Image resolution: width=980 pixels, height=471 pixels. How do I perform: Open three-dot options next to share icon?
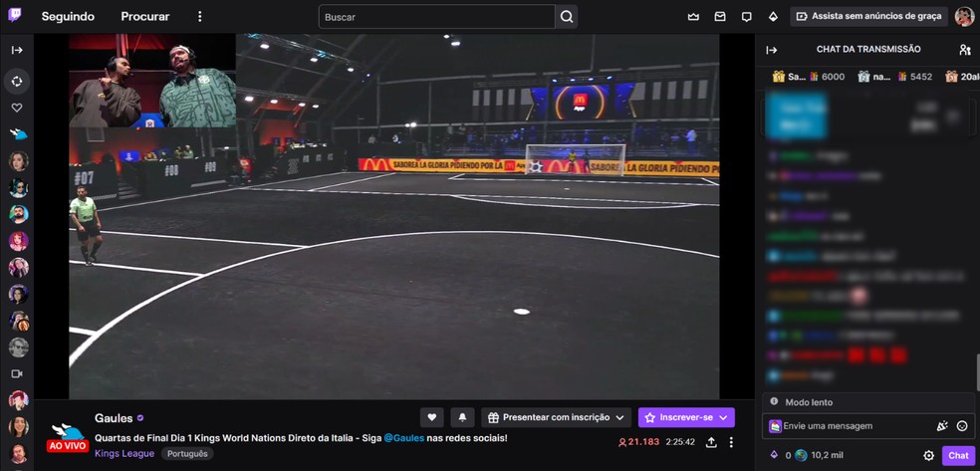pyautogui.click(x=731, y=442)
